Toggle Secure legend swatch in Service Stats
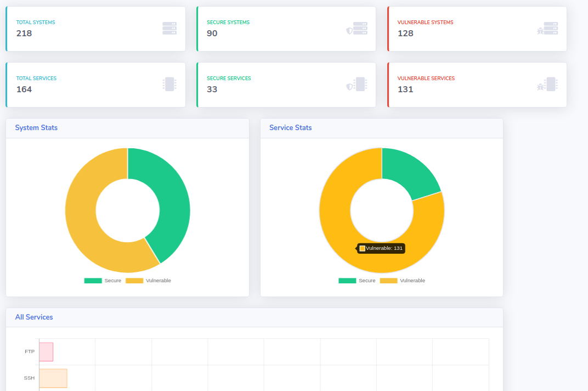588x391 pixels. pos(347,281)
